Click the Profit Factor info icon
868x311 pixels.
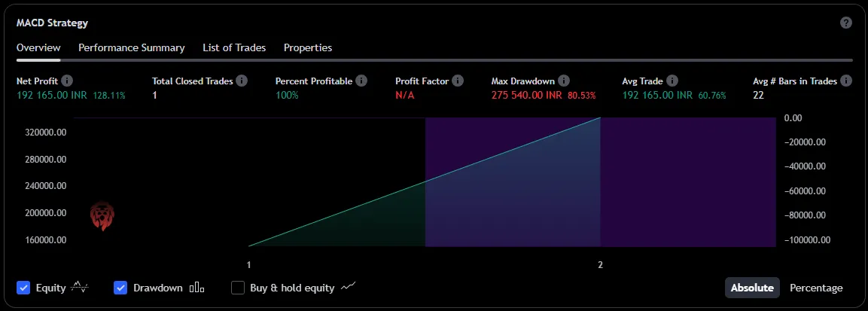point(458,81)
